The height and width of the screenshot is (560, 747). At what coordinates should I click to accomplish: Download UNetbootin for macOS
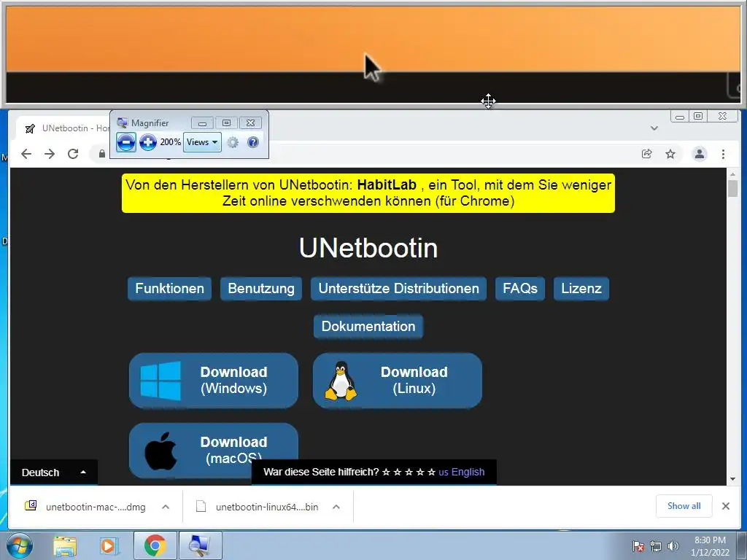pyautogui.click(x=214, y=451)
